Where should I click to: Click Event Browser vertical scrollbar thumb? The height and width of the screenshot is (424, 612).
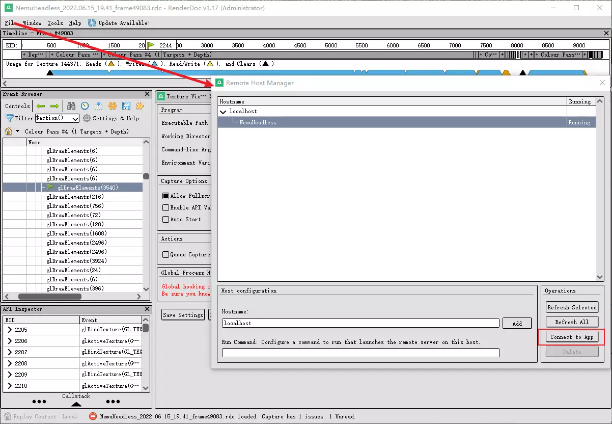tap(146, 176)
